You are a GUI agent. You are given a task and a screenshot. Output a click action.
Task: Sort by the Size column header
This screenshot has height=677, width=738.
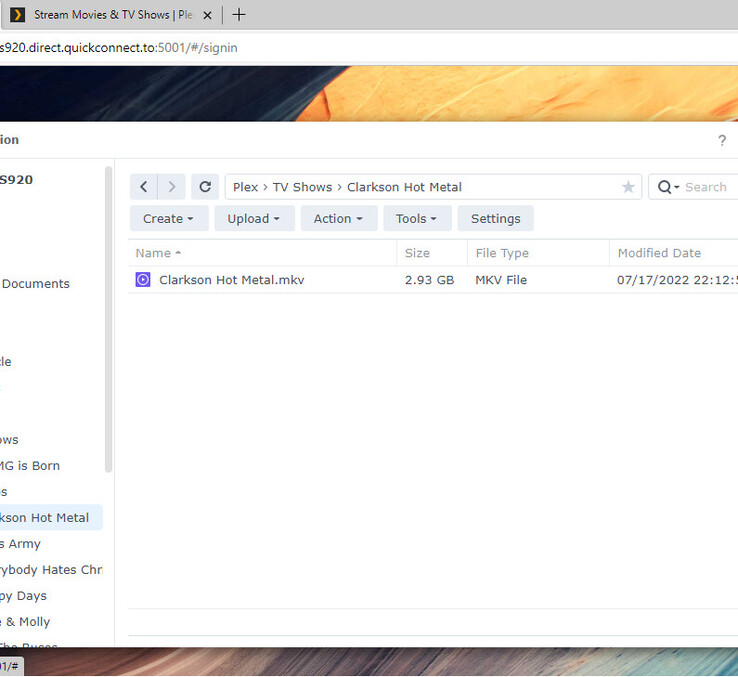pos(432,253)
